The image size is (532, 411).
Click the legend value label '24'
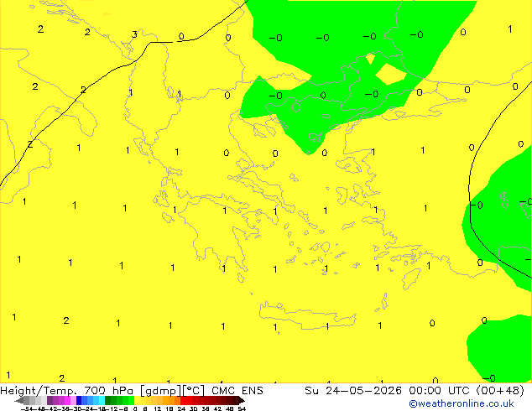[181, 409]
